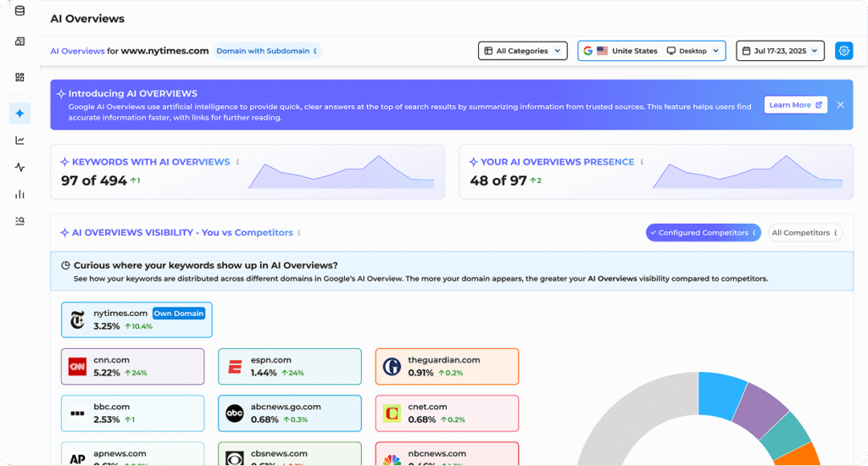Image resolution: width=868 pixels, height=466 pixels.
Task: Switch to All Competitors view
Action: (x=804, y=232)
